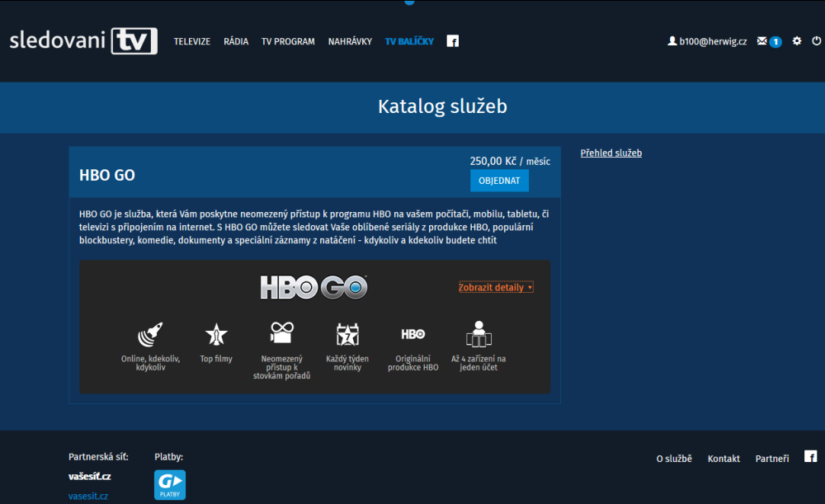This screenshot has height=504, width=825.
Task: Click the Objednat button for HBO GO
Action: coord(499,181)
